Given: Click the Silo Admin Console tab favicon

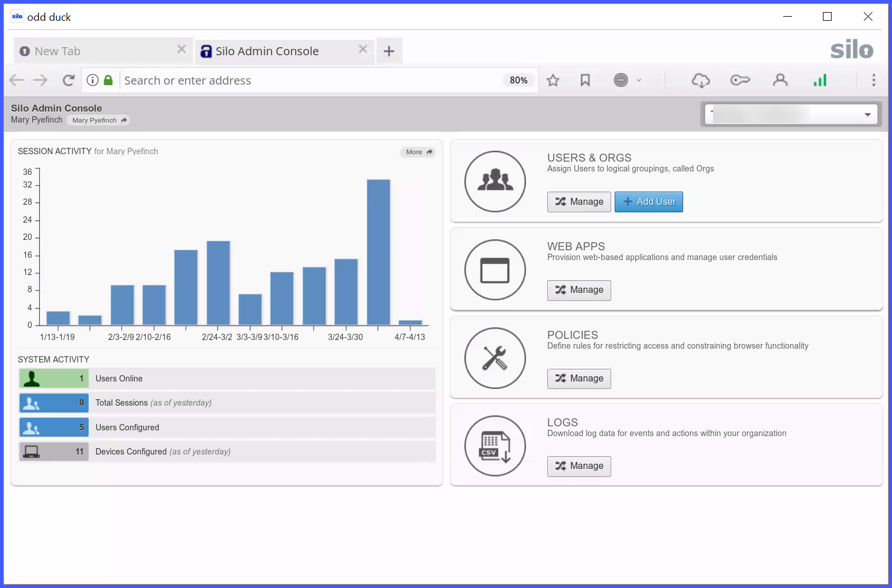Looking at the screenshot, I should (205, 51).
